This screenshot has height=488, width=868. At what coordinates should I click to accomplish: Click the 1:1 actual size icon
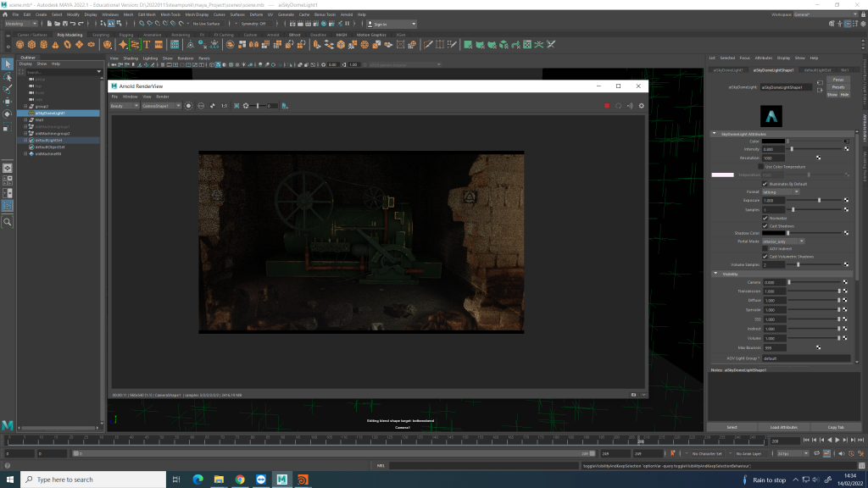224,106
